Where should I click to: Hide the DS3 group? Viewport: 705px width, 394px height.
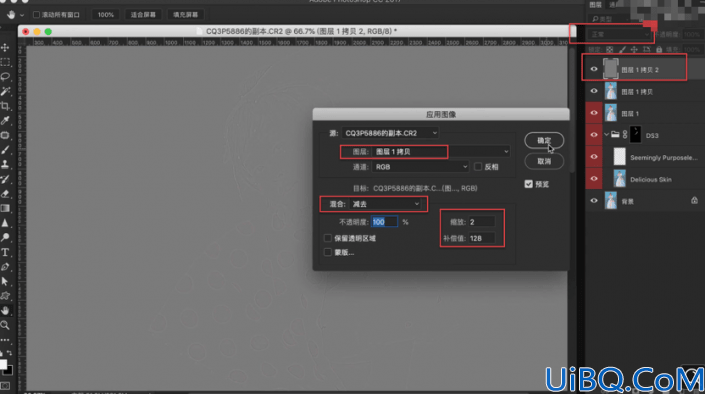(x=594, y=134)
